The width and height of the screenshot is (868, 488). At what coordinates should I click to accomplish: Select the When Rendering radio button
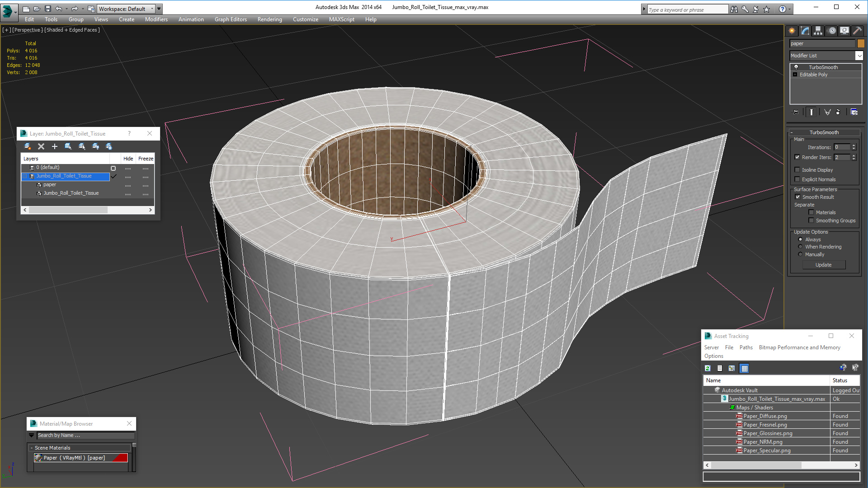800,247
